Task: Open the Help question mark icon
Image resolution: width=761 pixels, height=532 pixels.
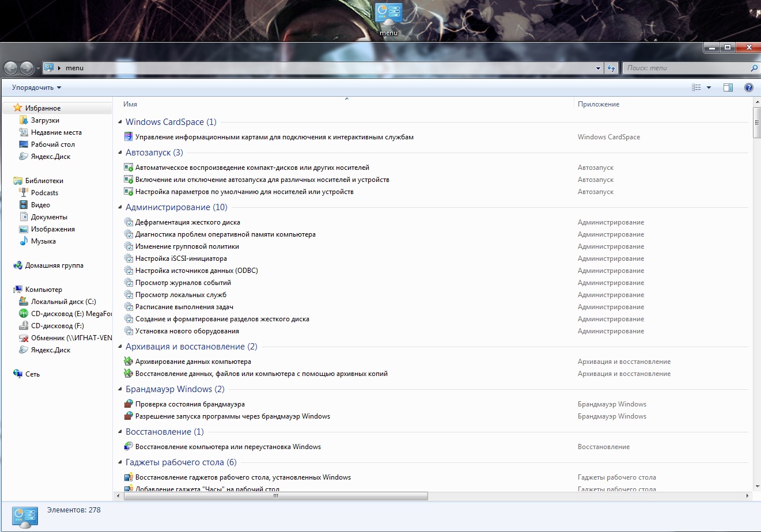Action: pos(748,88)
